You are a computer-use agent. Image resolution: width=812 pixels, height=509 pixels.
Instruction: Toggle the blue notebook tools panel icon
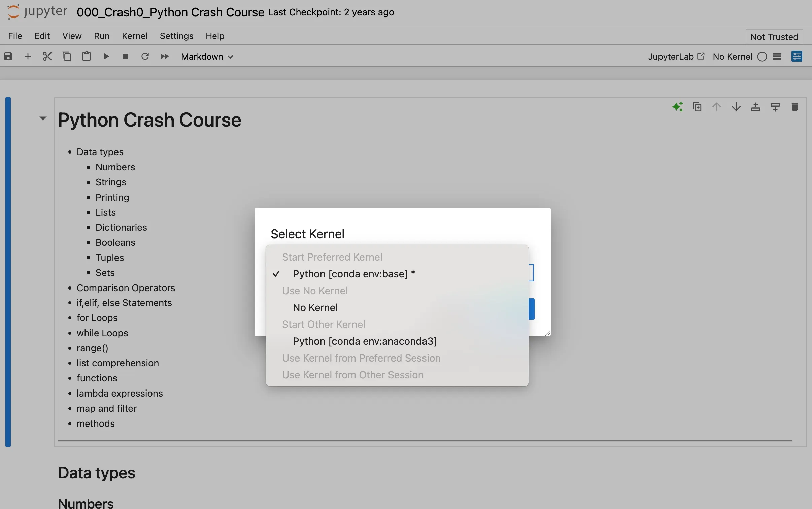pos(797,56)
